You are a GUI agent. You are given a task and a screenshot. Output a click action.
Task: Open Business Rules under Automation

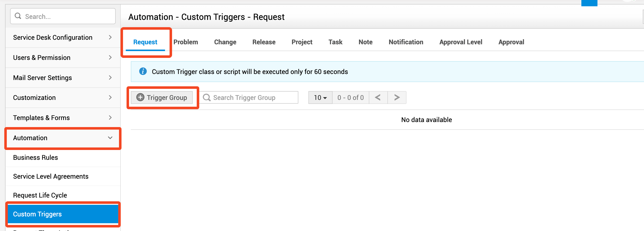pos(63,158)
